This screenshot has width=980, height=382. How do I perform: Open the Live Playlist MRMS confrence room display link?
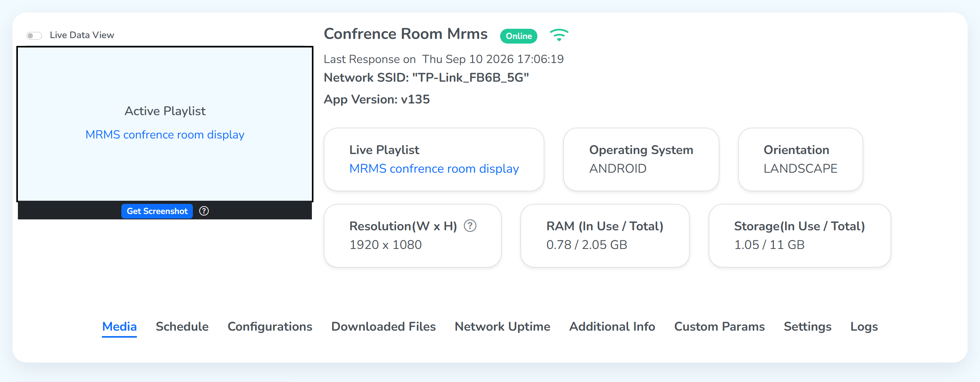(x=434, y=168)
